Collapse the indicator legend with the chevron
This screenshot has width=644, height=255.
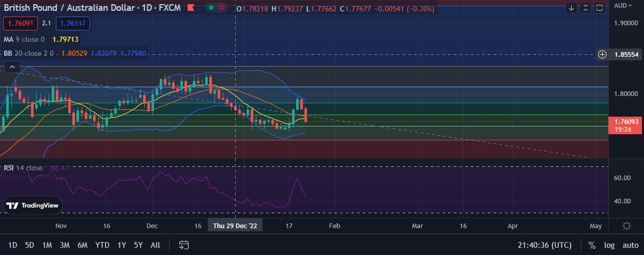(x=12, y=67)
